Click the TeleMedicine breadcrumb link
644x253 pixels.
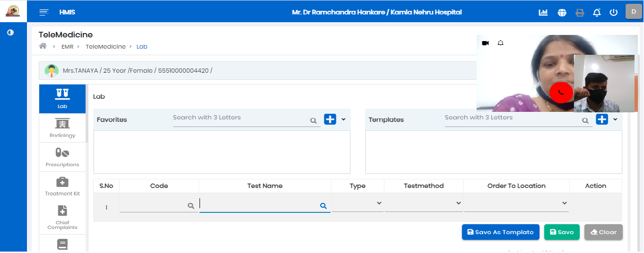click(x=105, y=47)
